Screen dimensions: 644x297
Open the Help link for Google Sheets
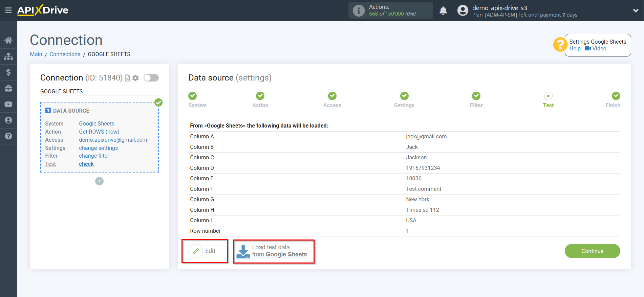575,49
